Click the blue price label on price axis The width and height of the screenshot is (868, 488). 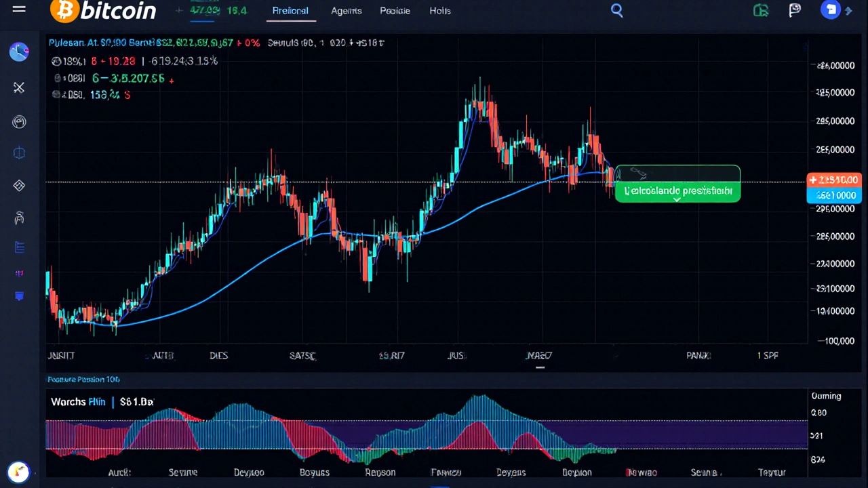tap(833, 196)
